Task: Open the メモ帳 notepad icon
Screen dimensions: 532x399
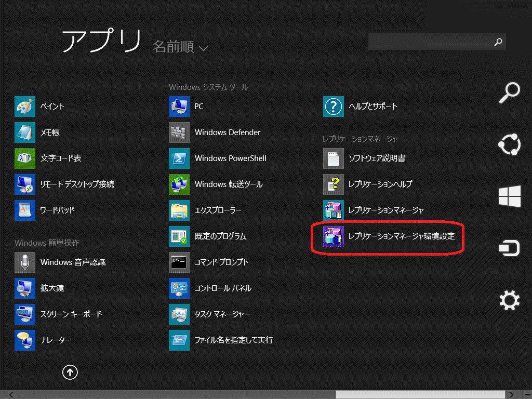Action: 25,132
